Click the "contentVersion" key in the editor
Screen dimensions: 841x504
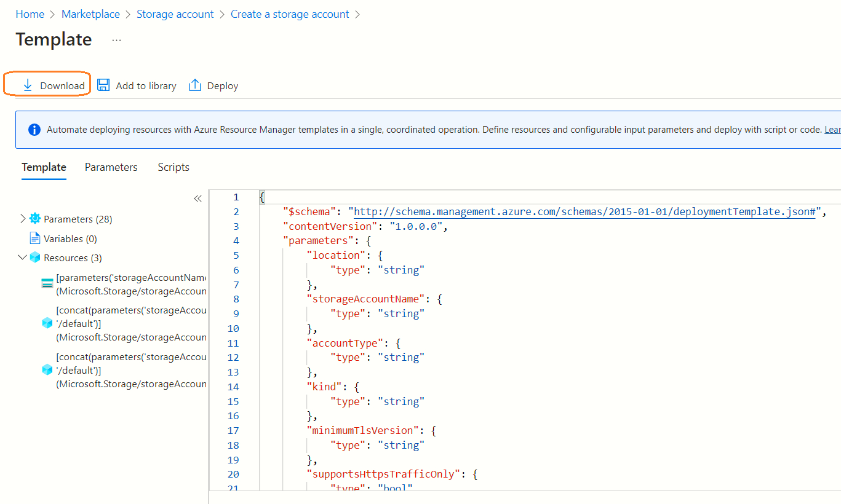(x=330, y=226)
